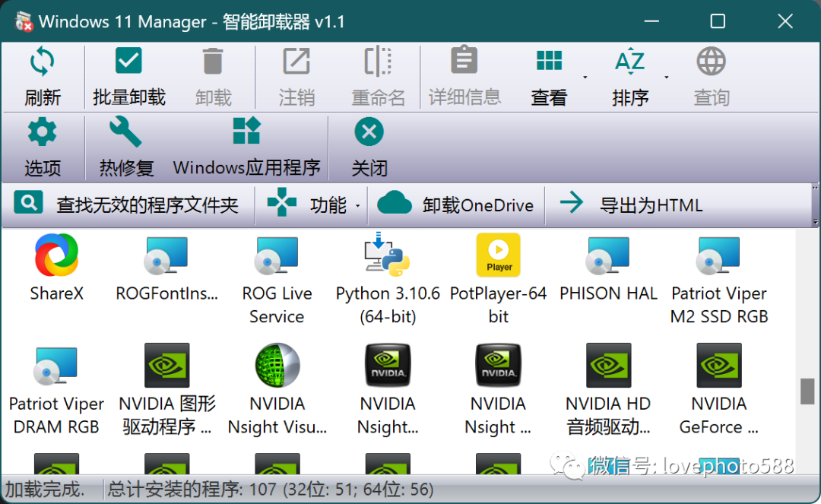The image size is (821, 504).
Task: Select NVIDIA HD 音频驱动 icon
Action: [x=608, y=366]
